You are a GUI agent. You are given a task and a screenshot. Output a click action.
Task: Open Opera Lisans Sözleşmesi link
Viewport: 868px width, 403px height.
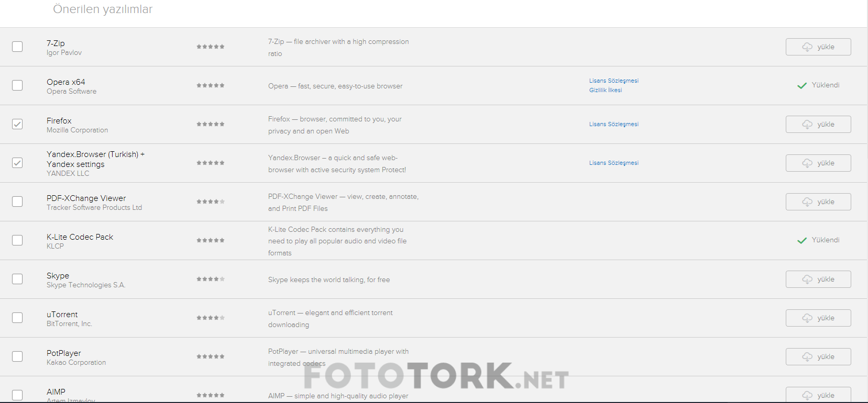pyautogui.click(x=614, y=81)
